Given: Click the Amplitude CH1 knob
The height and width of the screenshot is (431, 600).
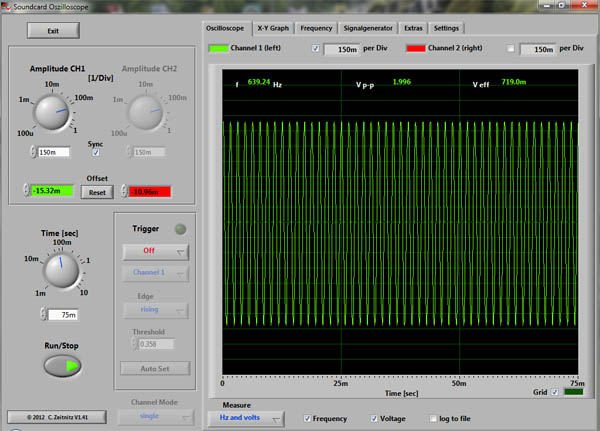Looking at the screenshot, I should pos(51,113).
